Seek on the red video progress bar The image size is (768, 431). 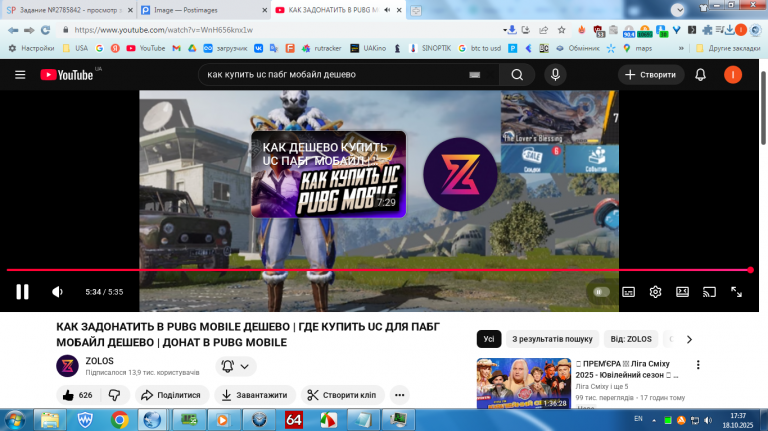pyautogui.click(x=378, y=270)
